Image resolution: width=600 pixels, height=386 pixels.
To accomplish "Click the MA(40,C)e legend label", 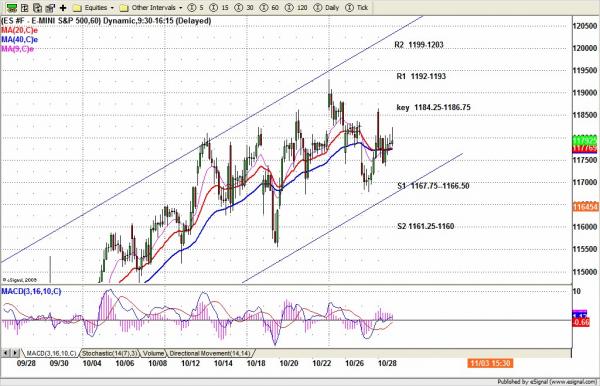I will tap(20, 39).
